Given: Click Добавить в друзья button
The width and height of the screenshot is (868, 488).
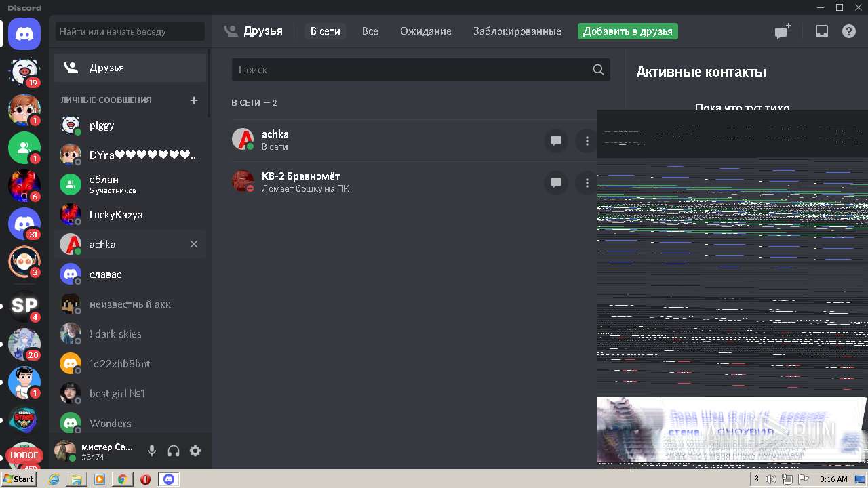Looking at the screenshot, I should 628,31.
